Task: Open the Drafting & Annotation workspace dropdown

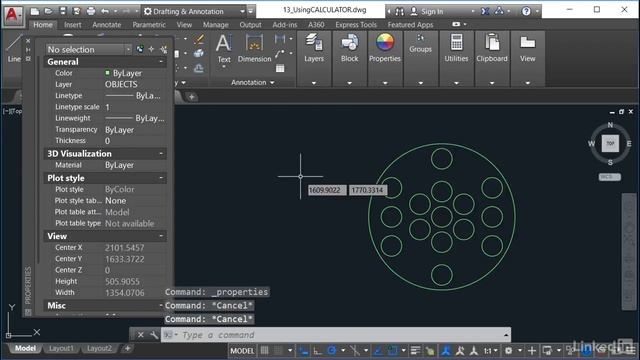Action: point(193,11)
